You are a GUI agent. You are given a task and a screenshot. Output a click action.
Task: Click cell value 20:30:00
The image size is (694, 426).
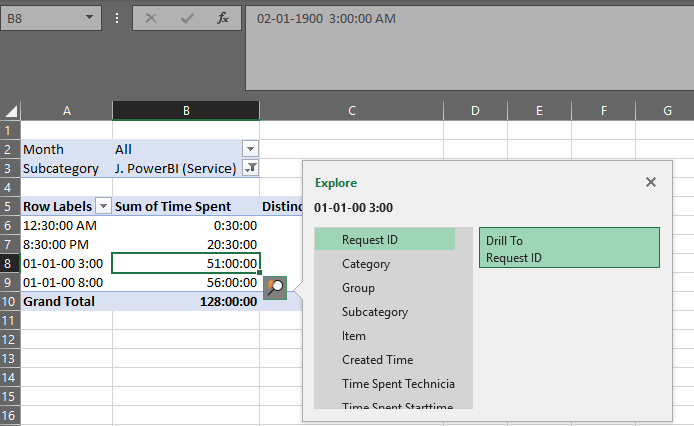(x=186, y=244)
